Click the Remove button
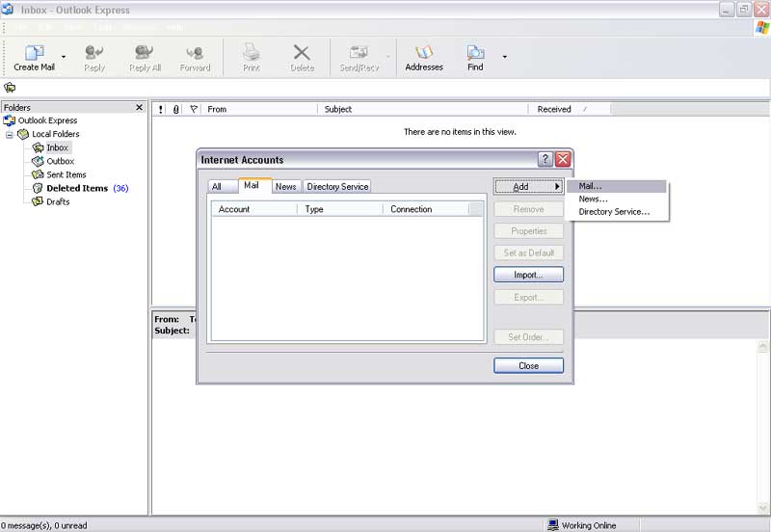This screenshot has width=771, height=532. [x=528, y=209]
